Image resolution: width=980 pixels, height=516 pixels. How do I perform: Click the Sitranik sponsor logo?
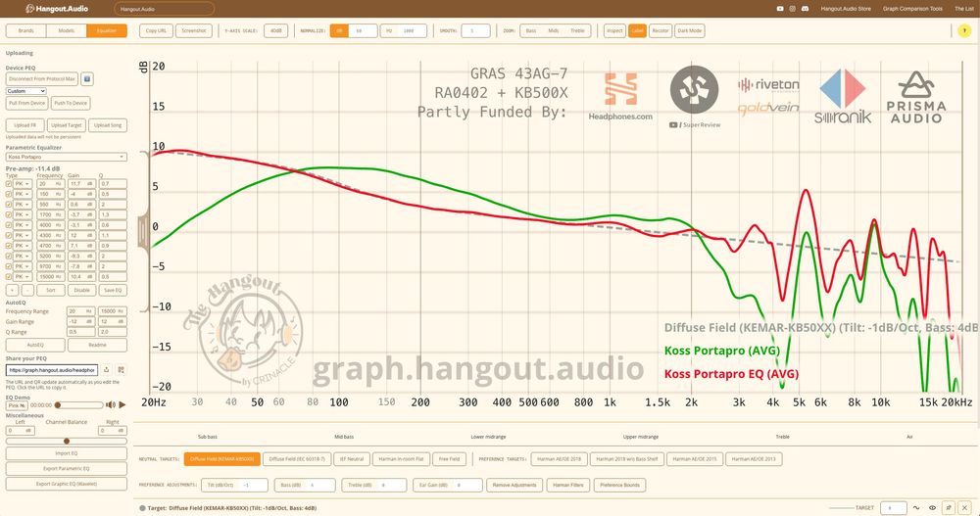(x=843, y=96)
